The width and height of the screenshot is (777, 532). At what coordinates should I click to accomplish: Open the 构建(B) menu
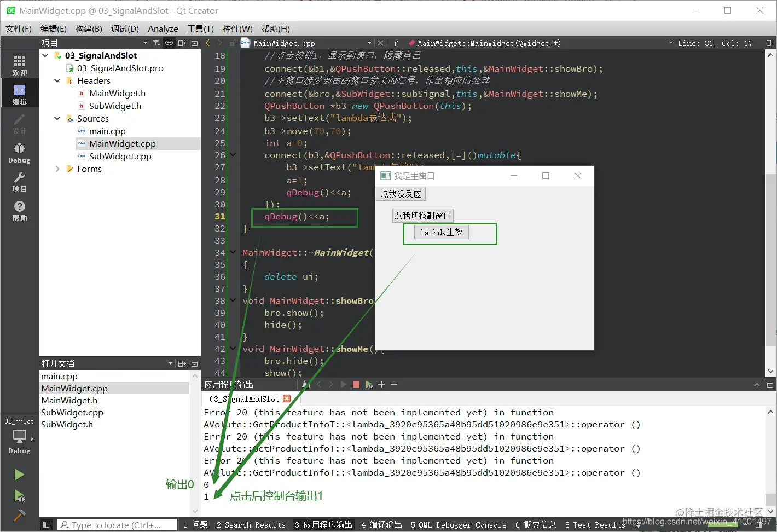coord(89,28)
